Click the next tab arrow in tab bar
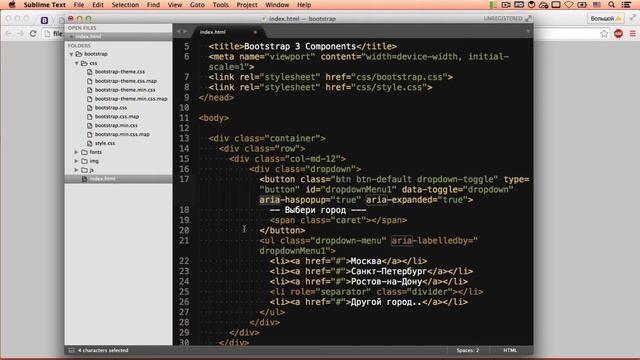640x360 pixels. pyautogui.click(x=185, y=31)
